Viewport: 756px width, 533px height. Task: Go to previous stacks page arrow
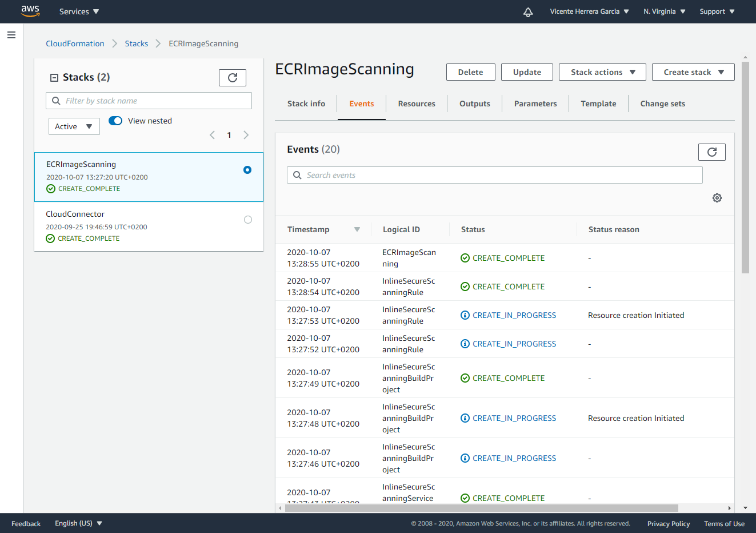point(213,135)
